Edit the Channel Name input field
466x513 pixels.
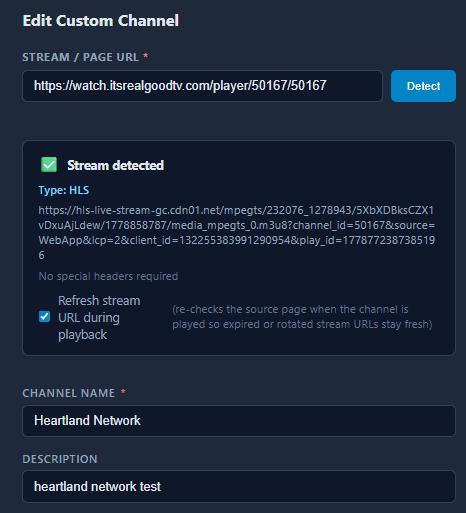coord(239,421)
